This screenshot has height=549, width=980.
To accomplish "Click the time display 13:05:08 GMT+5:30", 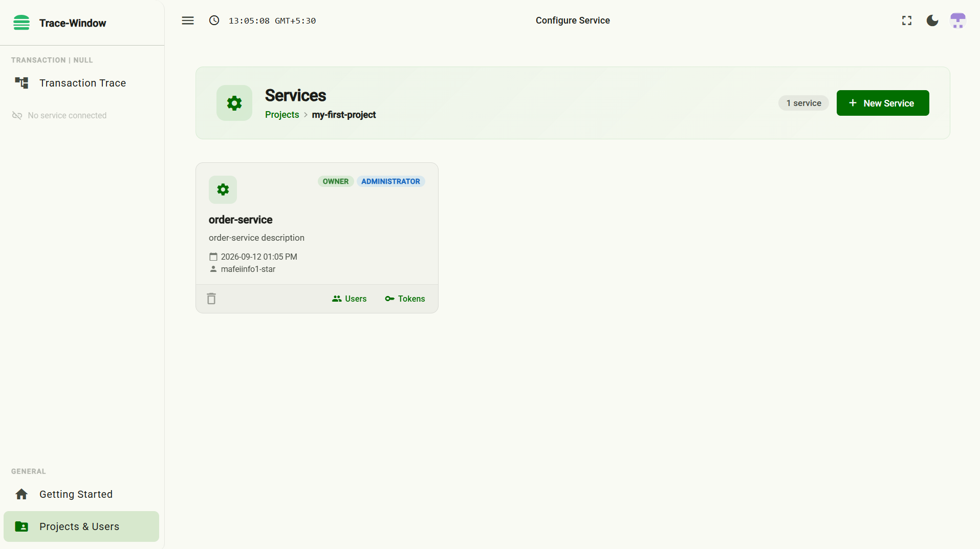I will pyautogui.click(x=272, y=20).
